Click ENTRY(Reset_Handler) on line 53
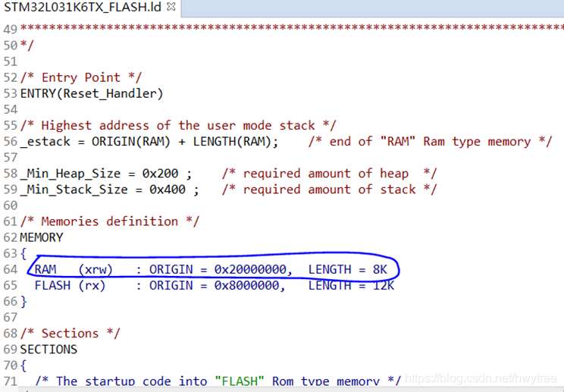The height and width of the screenshot is (392, 564). point(92,93)
